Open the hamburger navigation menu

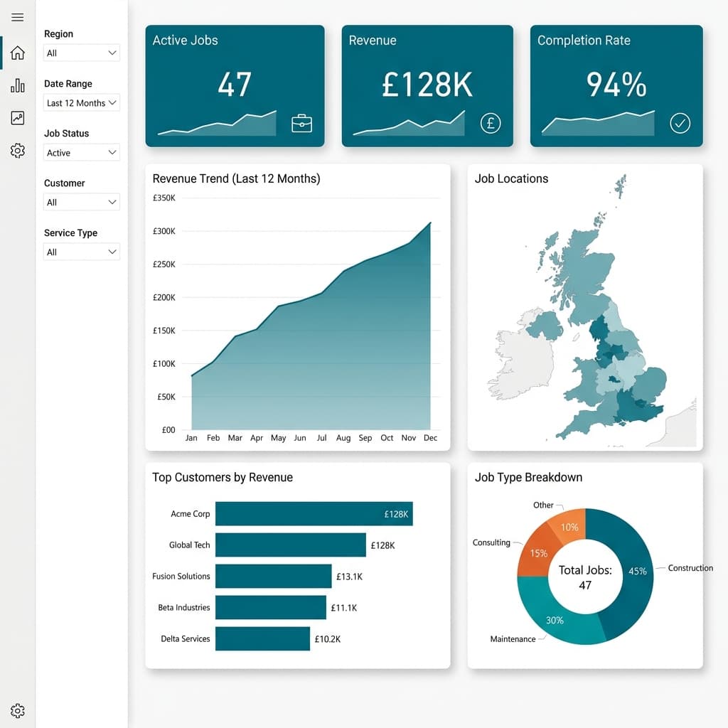click(17, 17)
